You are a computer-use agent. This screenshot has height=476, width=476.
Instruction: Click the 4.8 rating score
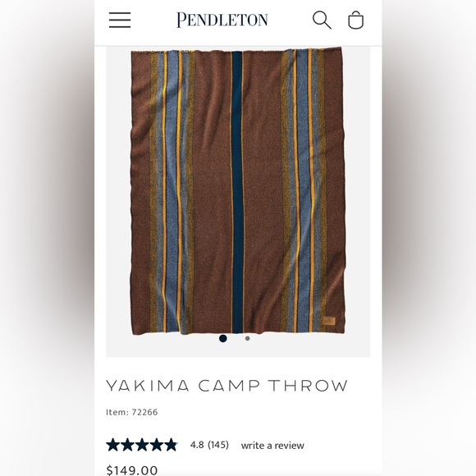[197, 445]
